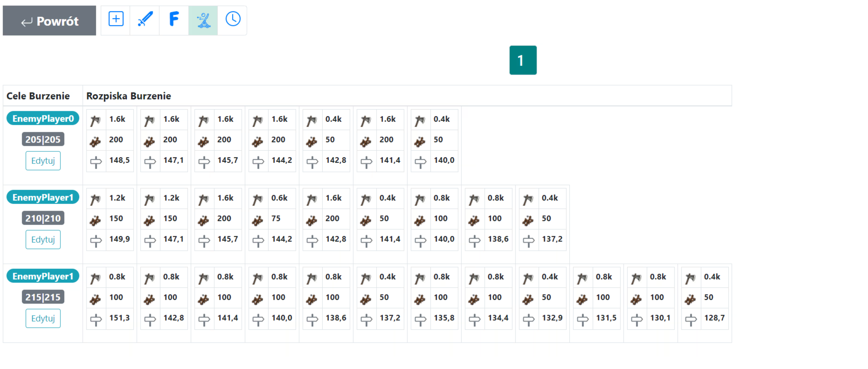Click the 205|205 coordinates label

point(43,139)
